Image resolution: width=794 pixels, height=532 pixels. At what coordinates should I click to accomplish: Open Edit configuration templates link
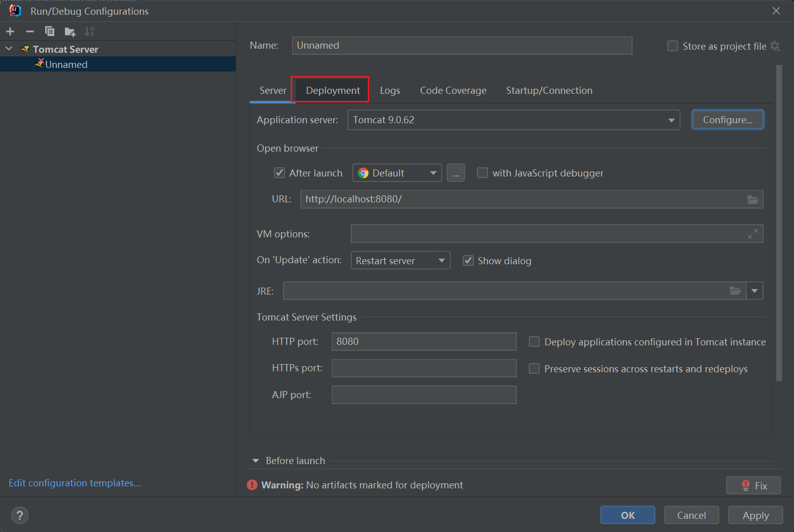75,483
